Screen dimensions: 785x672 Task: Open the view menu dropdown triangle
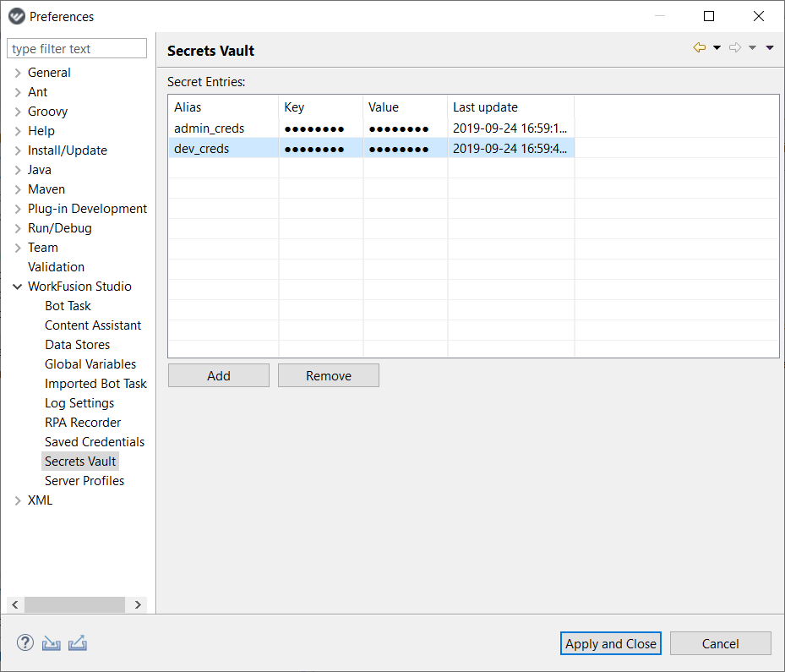pos(770,47)
